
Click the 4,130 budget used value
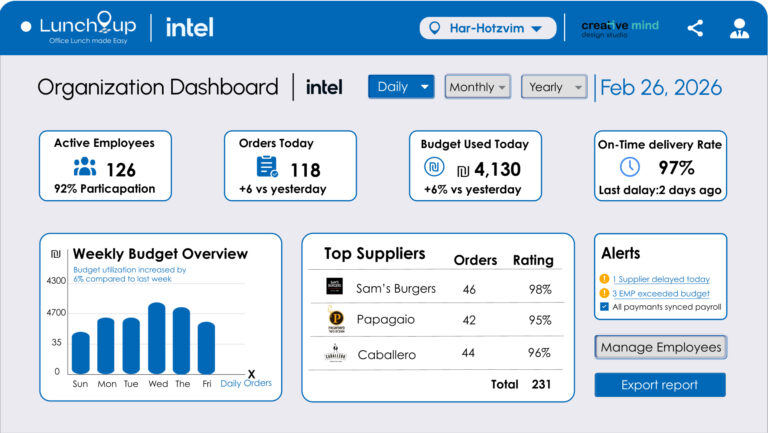(x=497, y=169)
